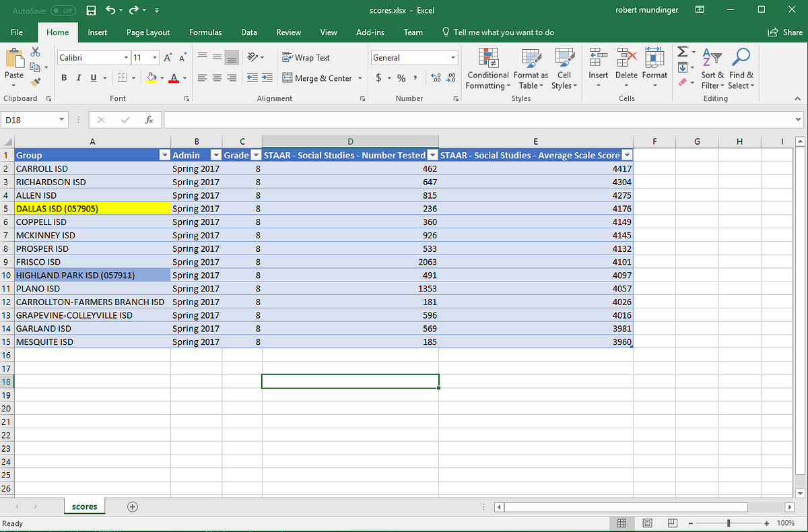Click the Share button
Screen dimensions: 808x532
[x=786, y=32]
